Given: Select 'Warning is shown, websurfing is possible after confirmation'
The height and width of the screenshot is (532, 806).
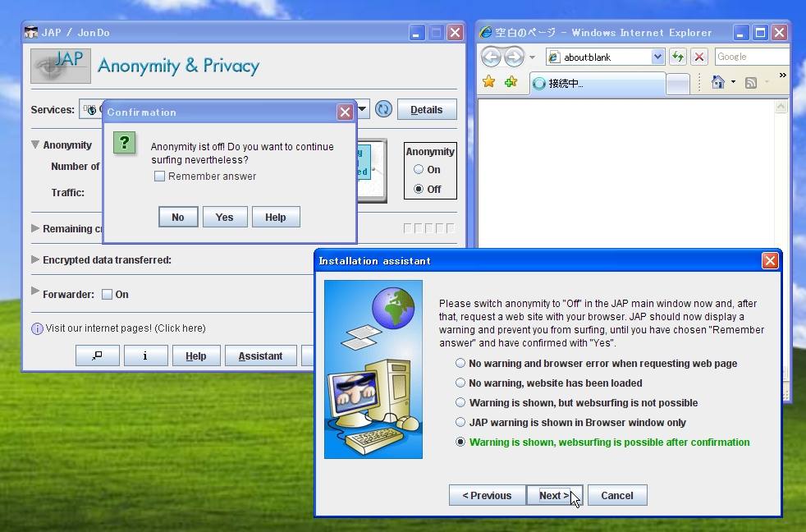Looking at the screenshot, I should 460,442.
